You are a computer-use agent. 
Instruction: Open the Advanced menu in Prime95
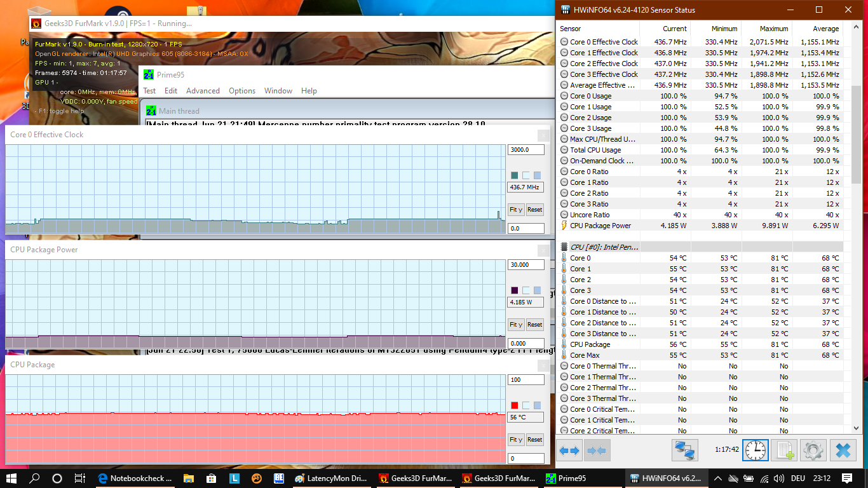click(x=203, y=91)
